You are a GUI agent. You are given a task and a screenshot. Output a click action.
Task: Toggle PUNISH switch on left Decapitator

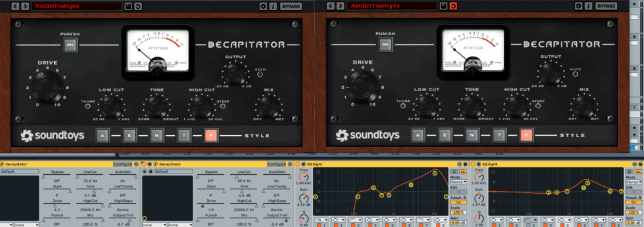pos(70,45)
